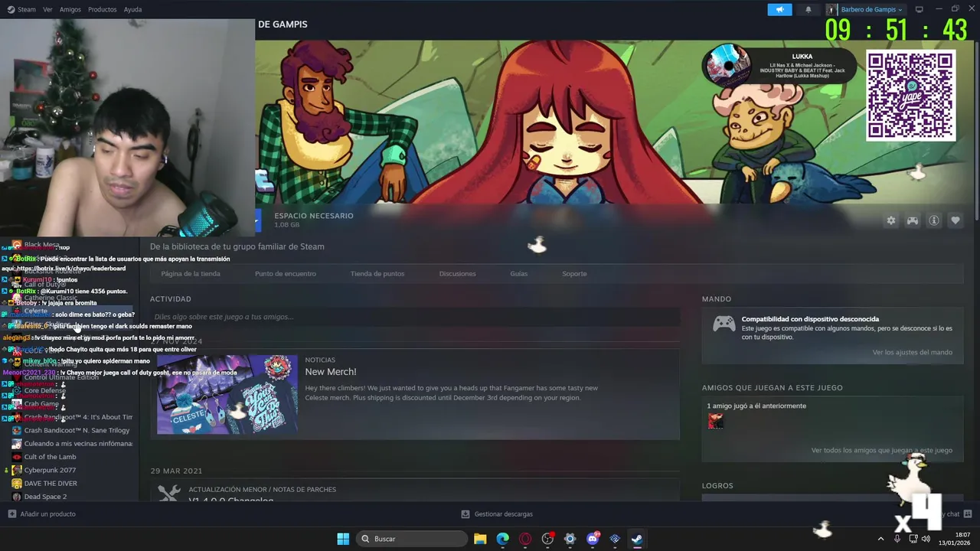Select Cult of the Lamb in library
Image resolution: width=980 pixels, height=551 pixels.
coord(50,457)
